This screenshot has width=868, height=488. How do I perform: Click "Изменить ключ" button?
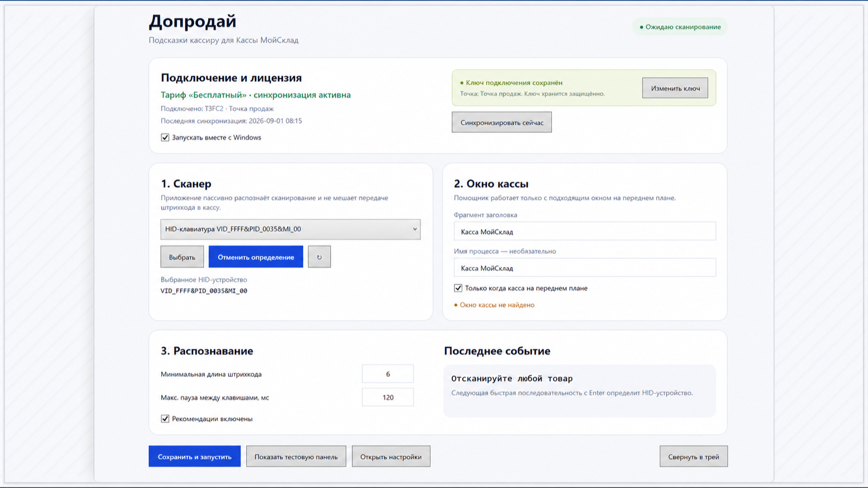675,88
